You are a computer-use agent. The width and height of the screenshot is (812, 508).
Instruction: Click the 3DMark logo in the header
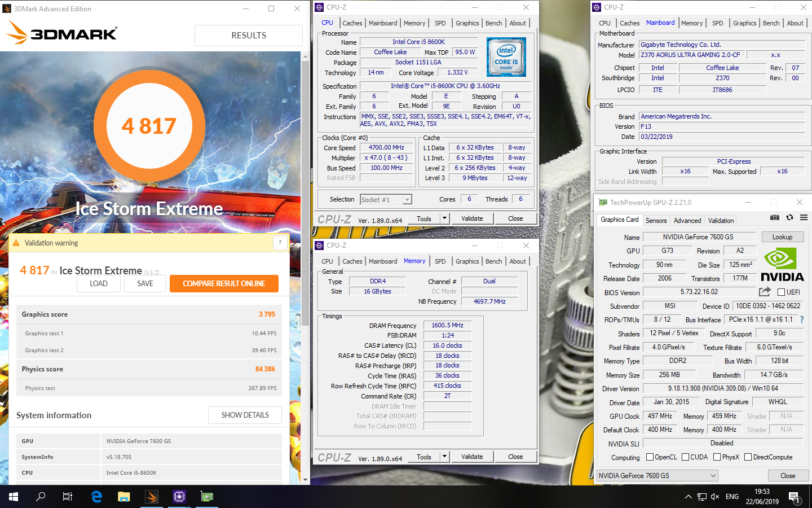click(x=62, y=33)
